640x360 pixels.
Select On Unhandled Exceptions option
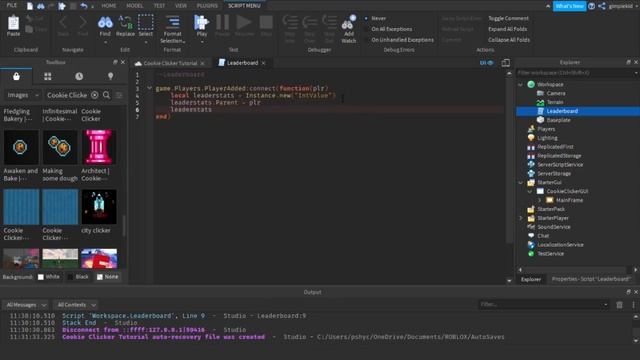tap(402, 40)
